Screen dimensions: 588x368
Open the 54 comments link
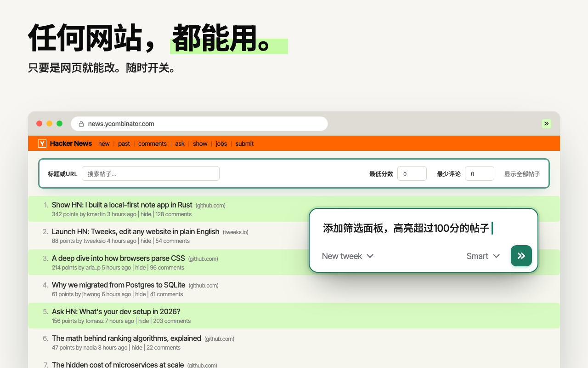pos(172,241)
